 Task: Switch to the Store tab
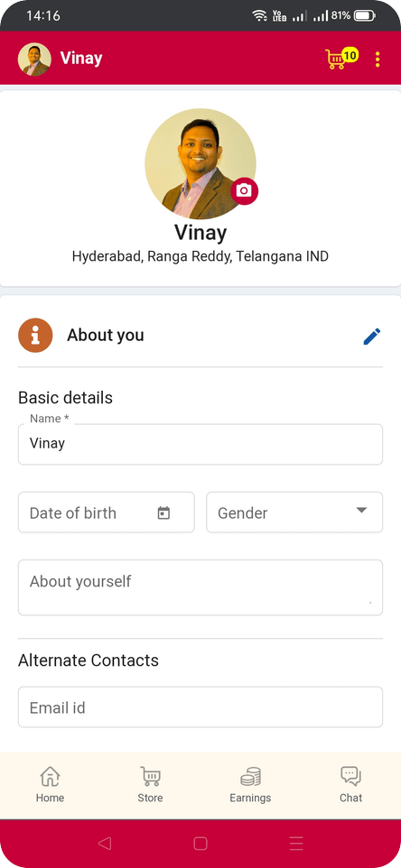(x=150, y=785)
